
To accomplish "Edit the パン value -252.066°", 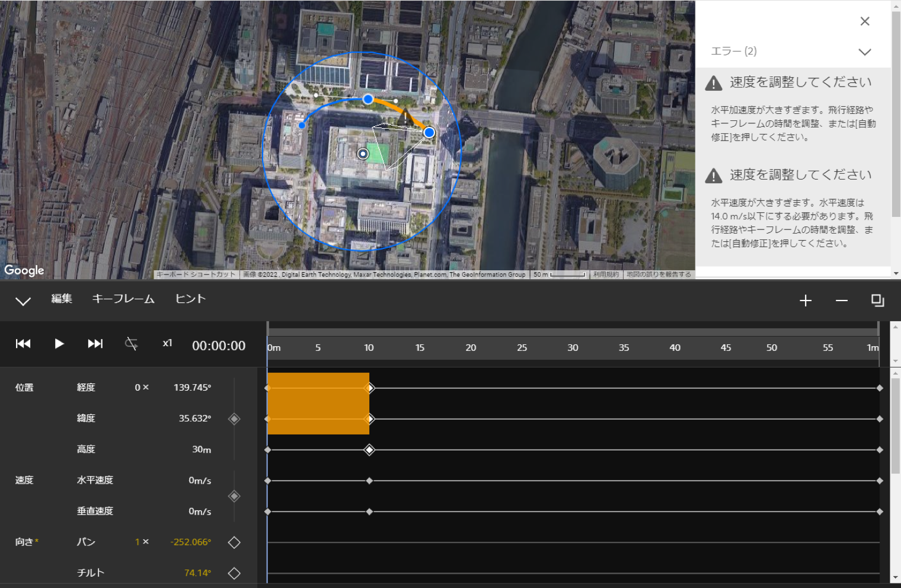I will [190, 542].
